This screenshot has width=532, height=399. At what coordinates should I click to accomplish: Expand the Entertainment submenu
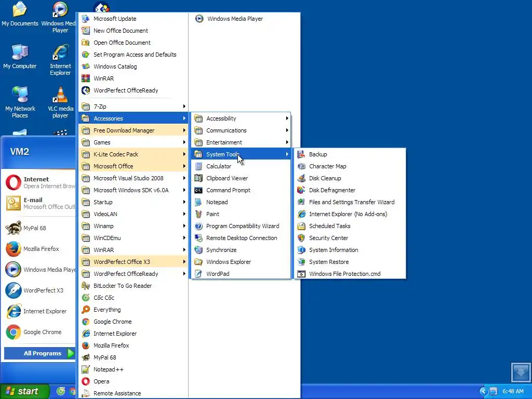point(241,142)
